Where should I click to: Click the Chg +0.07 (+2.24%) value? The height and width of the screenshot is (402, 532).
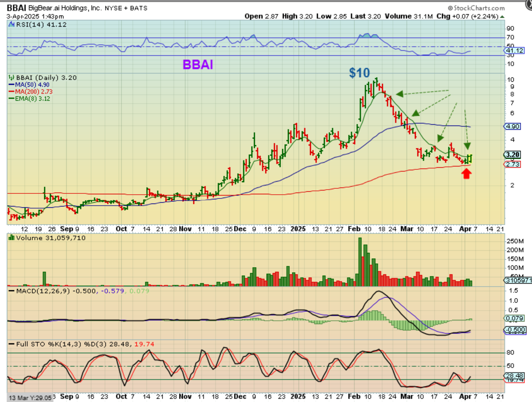(x=468, y=16)
